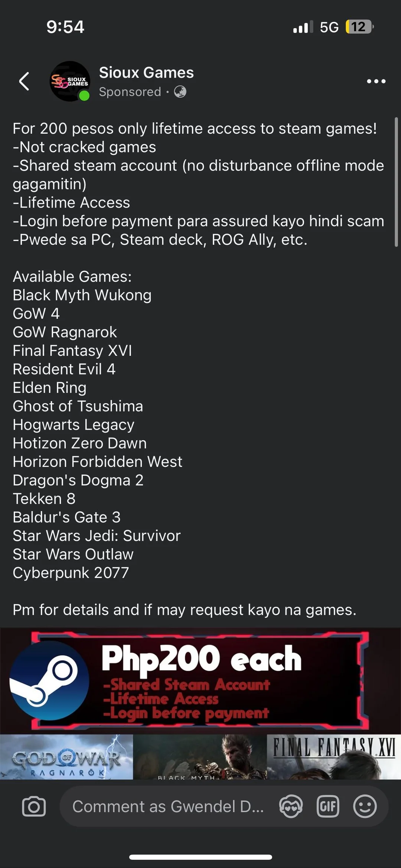This screenshot has width=401, height=868.
Task: Tap the back chevron to leave the post
Action: [23, 81]
